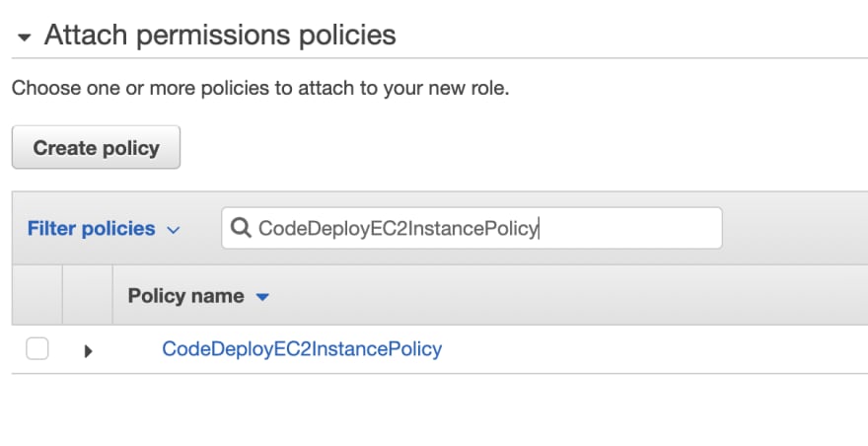Check the CodeDeployEC2InstancePolicy checkbox
This screenshot has width=868, height=446.
[x=37, y=348]
